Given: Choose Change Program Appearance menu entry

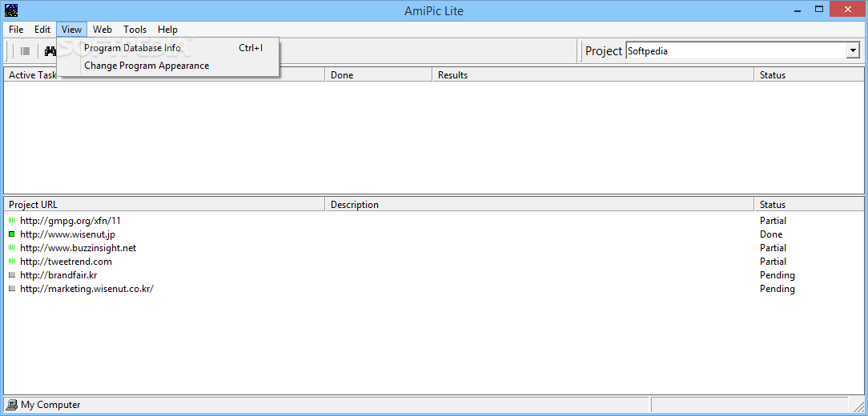Looking at the screenshot, I should 167,66.
